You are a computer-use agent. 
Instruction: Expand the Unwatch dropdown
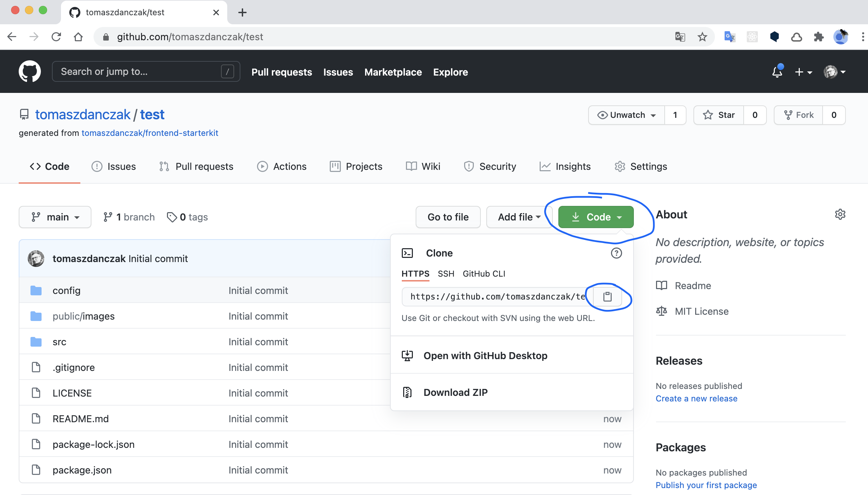click(x=627, y=115)
